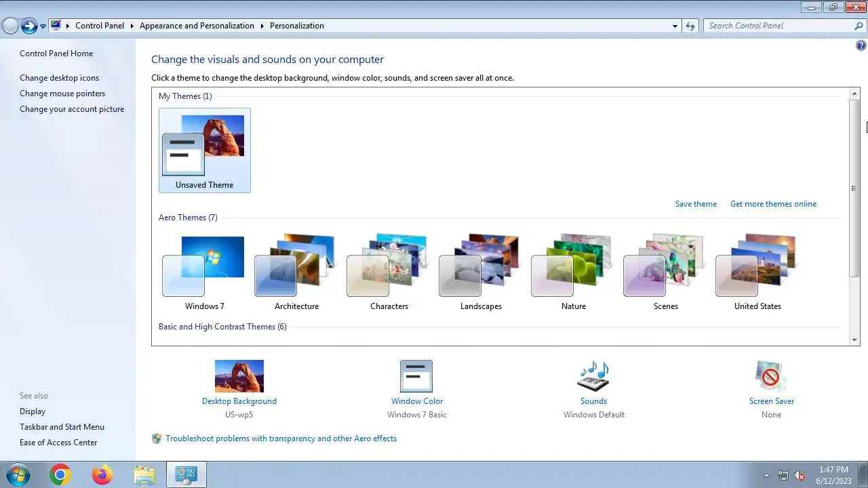Viewport: 868px width, 488px height.
Task: Open the Screen Saver icon
Action: coord(771,376)
